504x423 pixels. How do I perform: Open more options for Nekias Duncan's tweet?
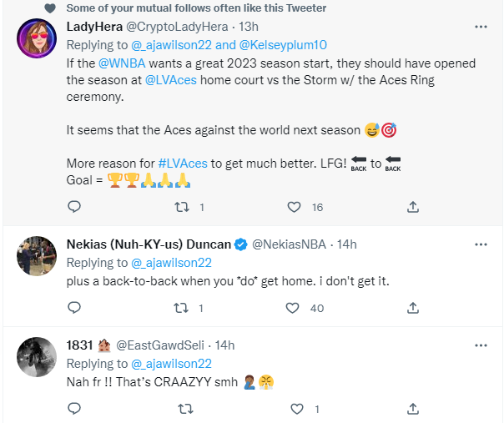481,244
